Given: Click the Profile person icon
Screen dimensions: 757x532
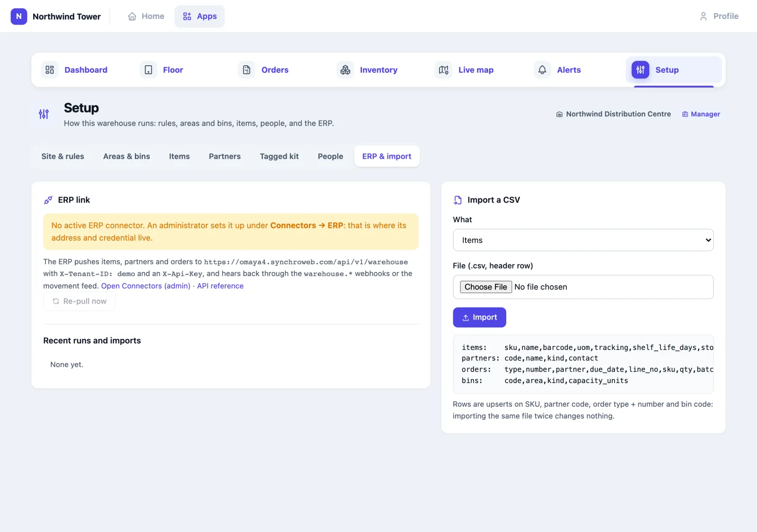Looking at the screenshot, I should (703, 16).
